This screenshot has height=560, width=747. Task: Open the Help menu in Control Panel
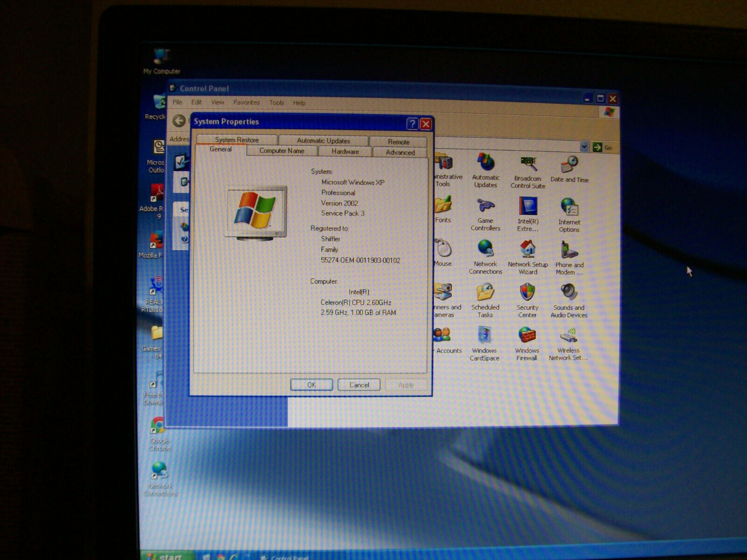[299, 103]
